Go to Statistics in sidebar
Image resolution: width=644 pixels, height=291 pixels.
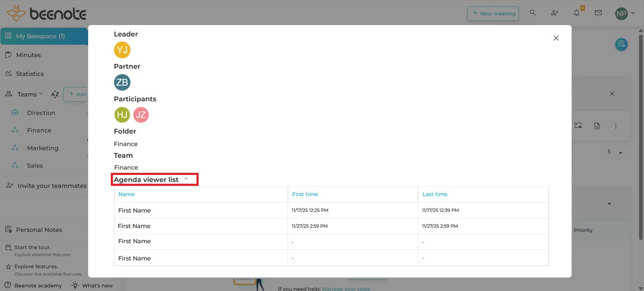click(x=29, y=74)
